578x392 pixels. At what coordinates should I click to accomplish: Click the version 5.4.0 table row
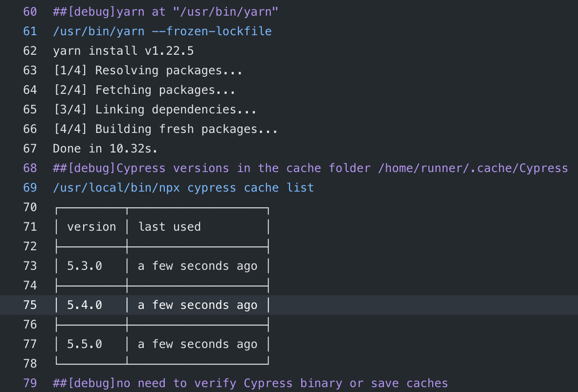[x=161, y=305]
